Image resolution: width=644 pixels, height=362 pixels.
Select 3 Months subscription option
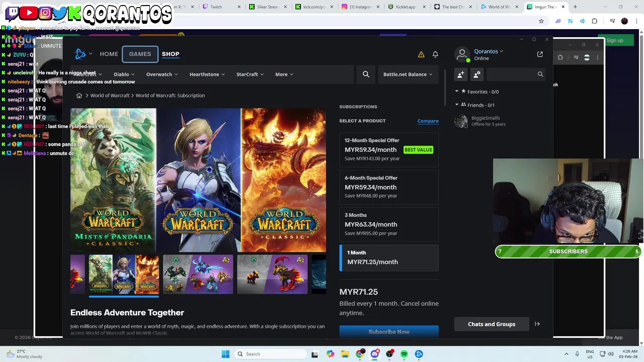[x=389, y=224]
